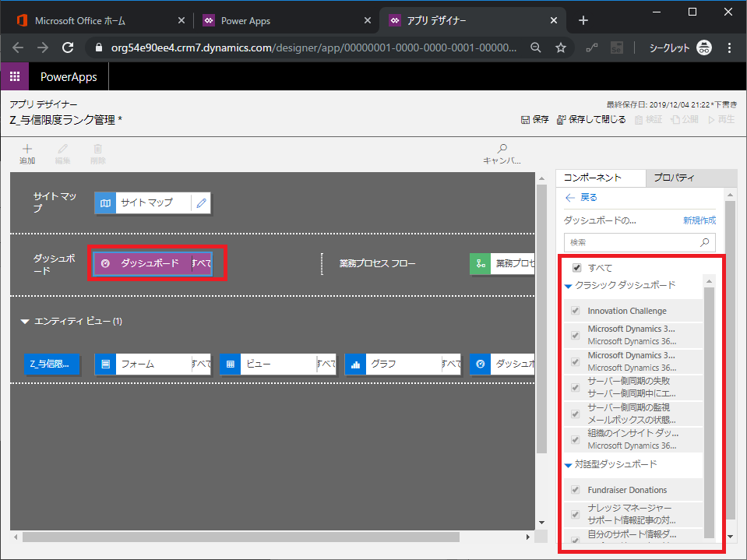The height and width of the screenshot is (560, 747).
Task: Click the 検索 search input field
Action: [640, 242]
